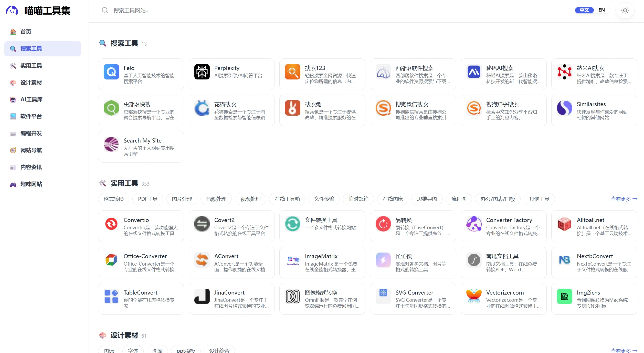Image resolution: width=644 pixels, height=353 pixels.
Task: Select the 其他工具 filter tab
Action: [539, 199]
